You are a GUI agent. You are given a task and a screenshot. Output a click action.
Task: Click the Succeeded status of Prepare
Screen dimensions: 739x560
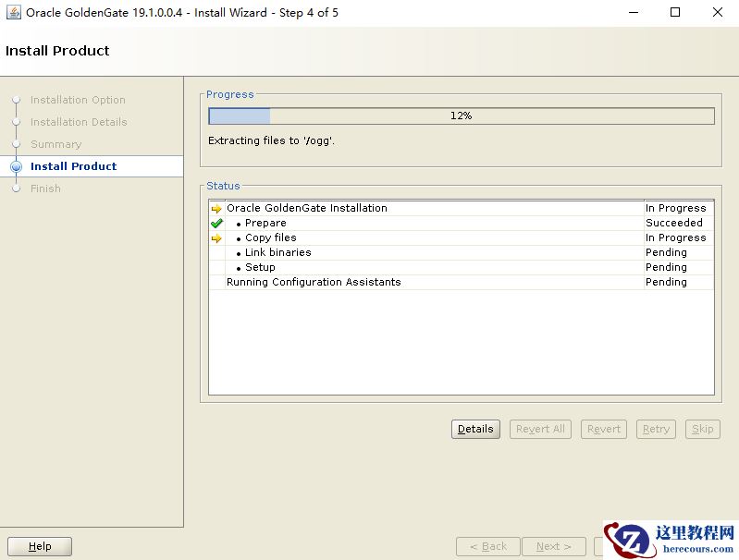click(x=674, y=223)
